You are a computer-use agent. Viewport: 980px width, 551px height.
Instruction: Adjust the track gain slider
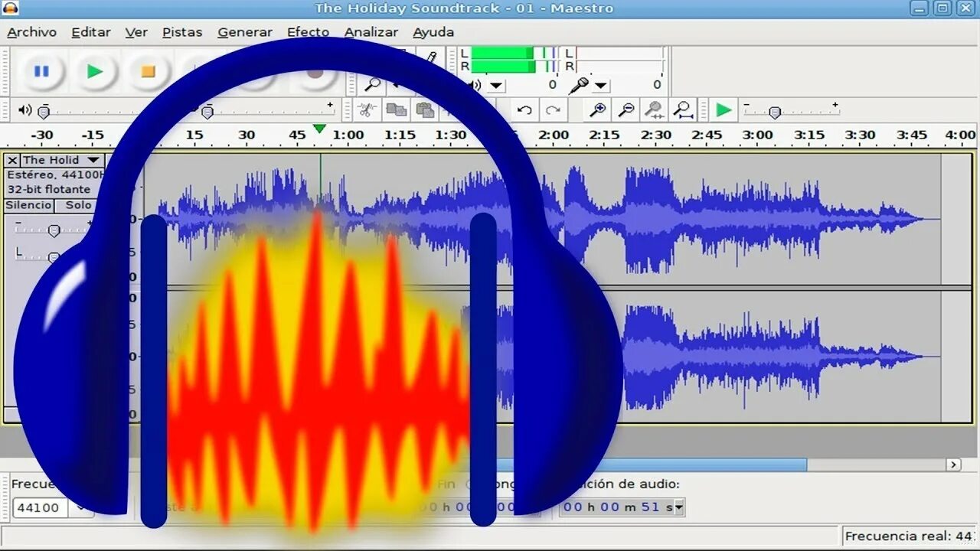point(54,230)
